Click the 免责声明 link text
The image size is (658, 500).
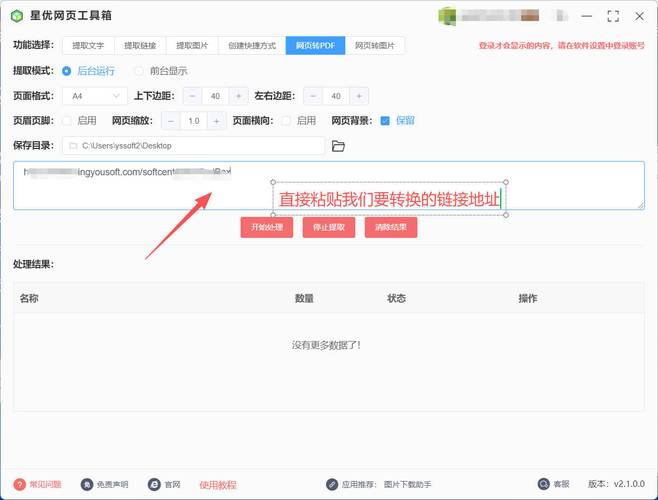(x=112, y=484)
